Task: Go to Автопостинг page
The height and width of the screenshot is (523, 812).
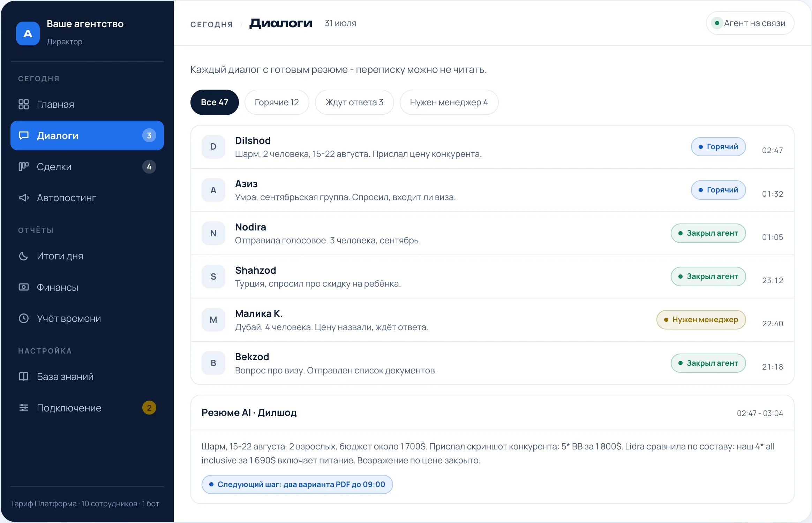Action: point(87,198)
